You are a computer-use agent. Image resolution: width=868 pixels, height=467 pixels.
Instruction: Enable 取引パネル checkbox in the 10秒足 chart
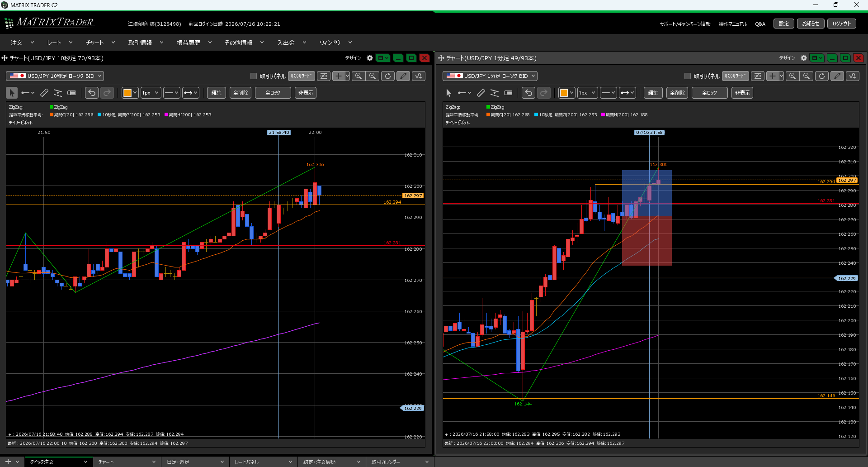point(254,76)
